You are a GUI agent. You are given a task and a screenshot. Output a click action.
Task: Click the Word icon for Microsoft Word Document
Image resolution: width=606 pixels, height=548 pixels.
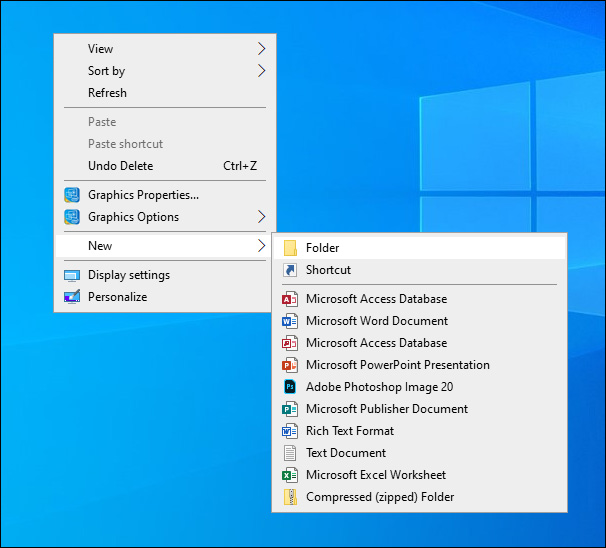(290, 321)
